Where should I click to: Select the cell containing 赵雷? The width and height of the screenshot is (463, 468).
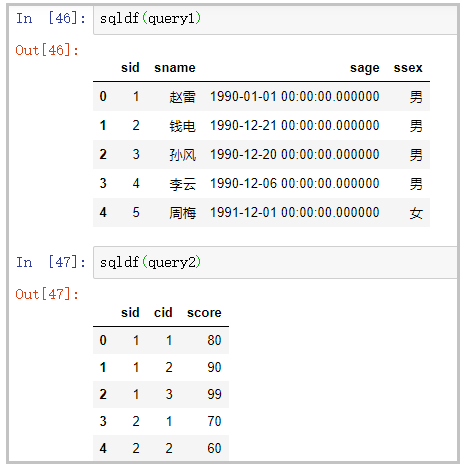click(x=182, y=97)
